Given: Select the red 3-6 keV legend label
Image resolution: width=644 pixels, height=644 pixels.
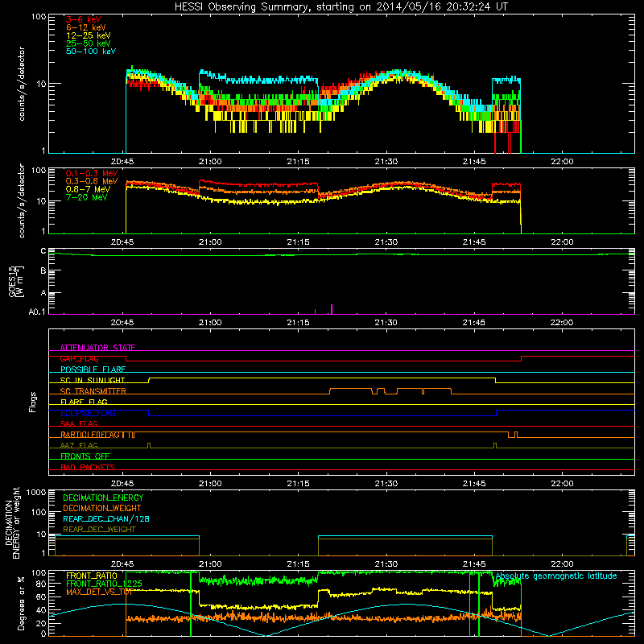Looking at the screenshot, I should click(x=83, y=19).
